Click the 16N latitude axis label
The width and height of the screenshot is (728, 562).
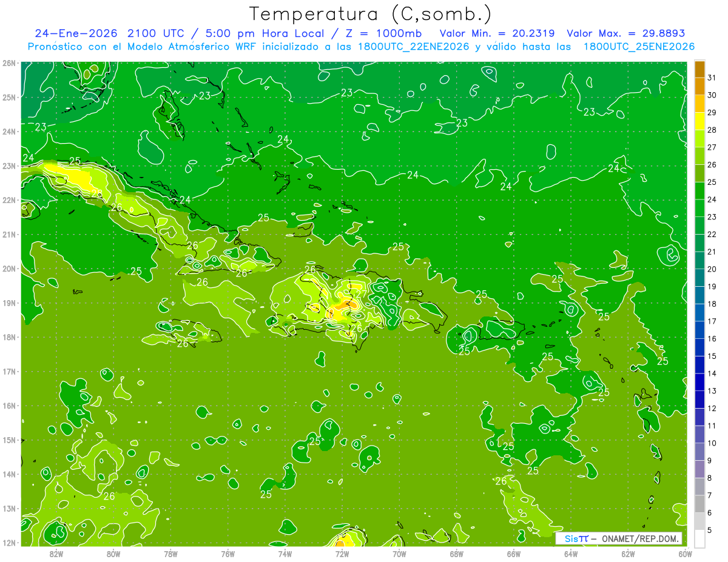pyautogui.click(x=9, y=406)
